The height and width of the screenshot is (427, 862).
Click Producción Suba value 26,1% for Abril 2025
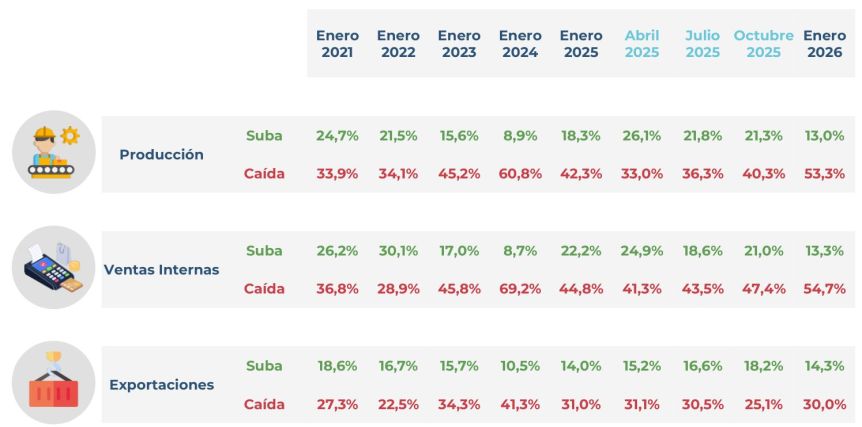coord(642,136)
